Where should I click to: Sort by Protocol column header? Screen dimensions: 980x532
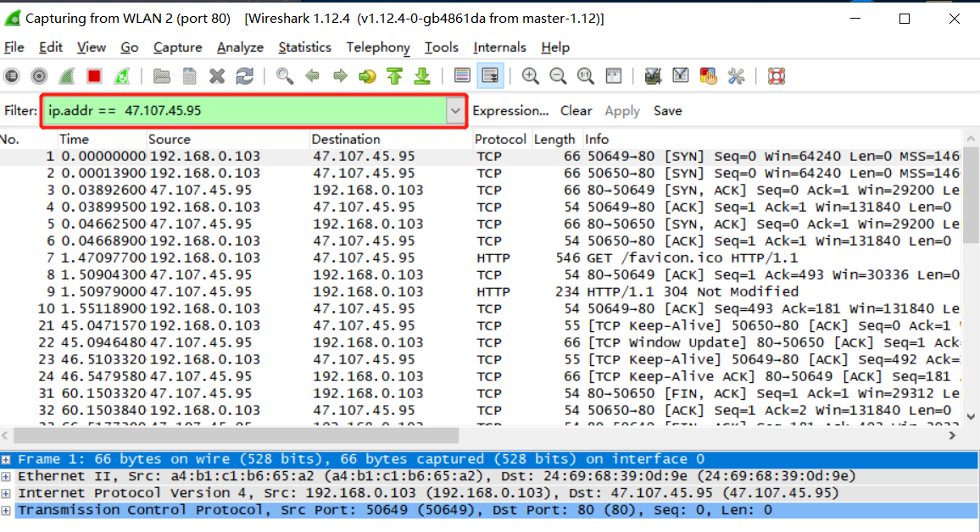(501, 139)
